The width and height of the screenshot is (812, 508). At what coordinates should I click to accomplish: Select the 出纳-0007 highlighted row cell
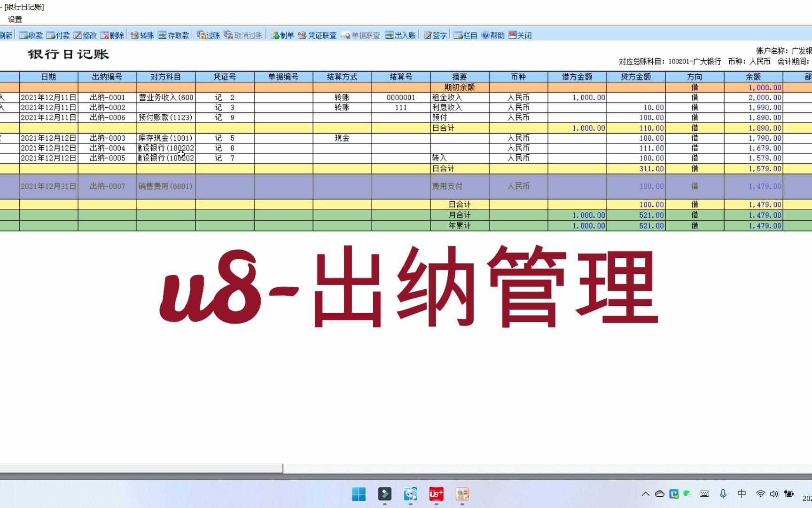click(107, 186)
